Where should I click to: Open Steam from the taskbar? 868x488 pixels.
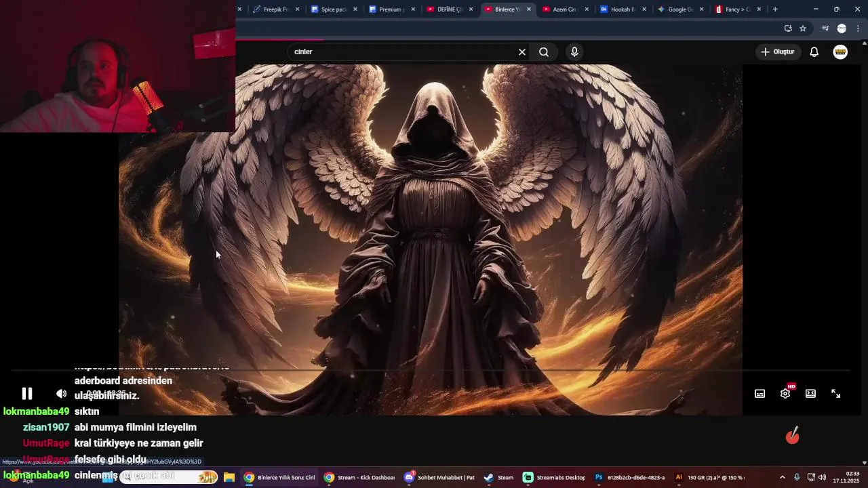coord(499,478)
